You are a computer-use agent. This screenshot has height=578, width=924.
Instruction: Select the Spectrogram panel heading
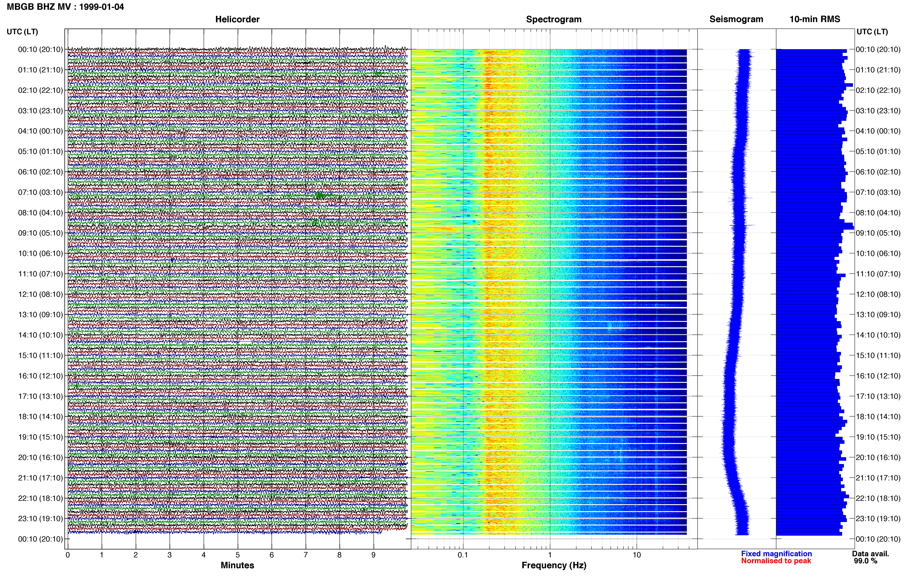pyautogui.click(x=554, y=20)
